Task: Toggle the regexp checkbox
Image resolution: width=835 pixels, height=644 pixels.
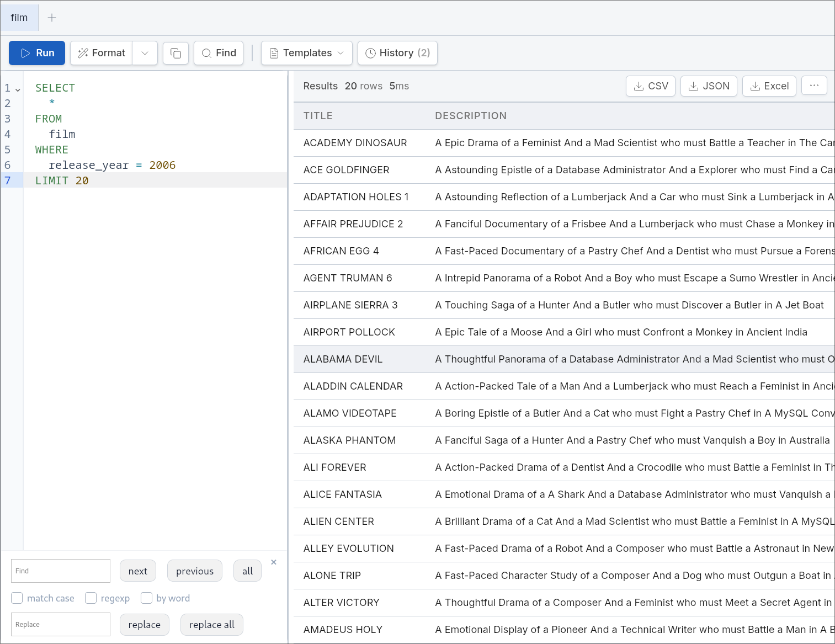Action: coord(91,598)
